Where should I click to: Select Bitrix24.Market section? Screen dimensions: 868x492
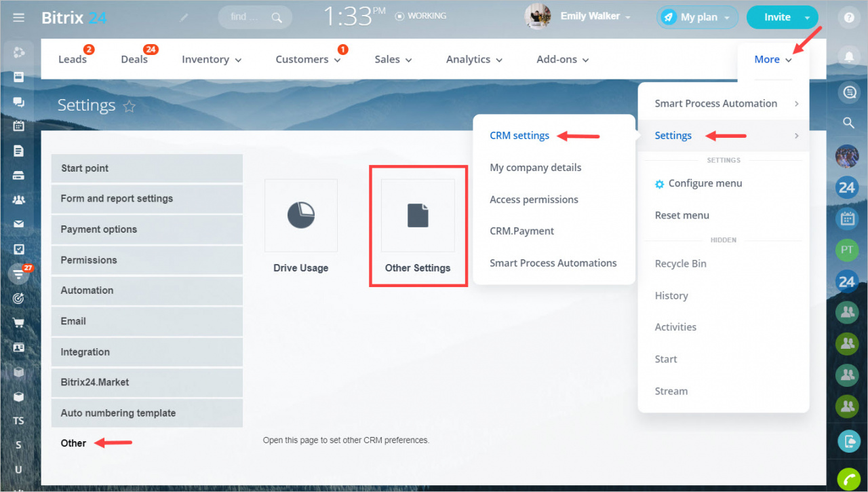click(x=147, y=383)
